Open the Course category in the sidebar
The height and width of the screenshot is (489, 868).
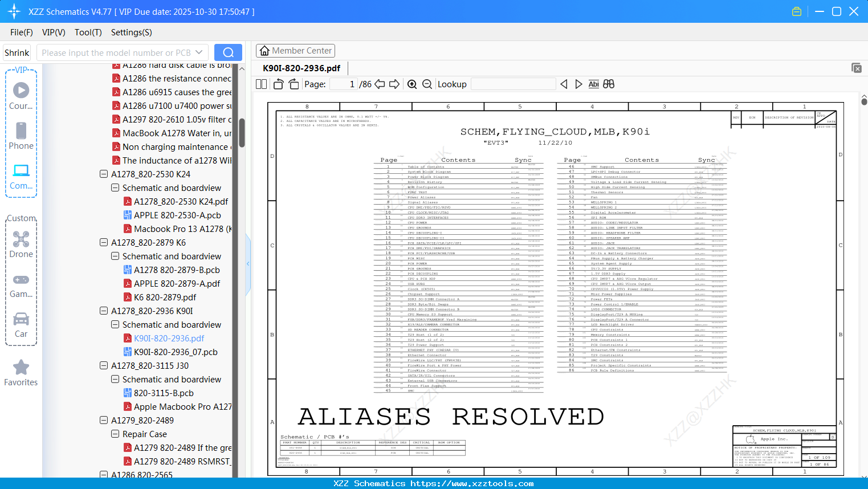coord(21,96)
